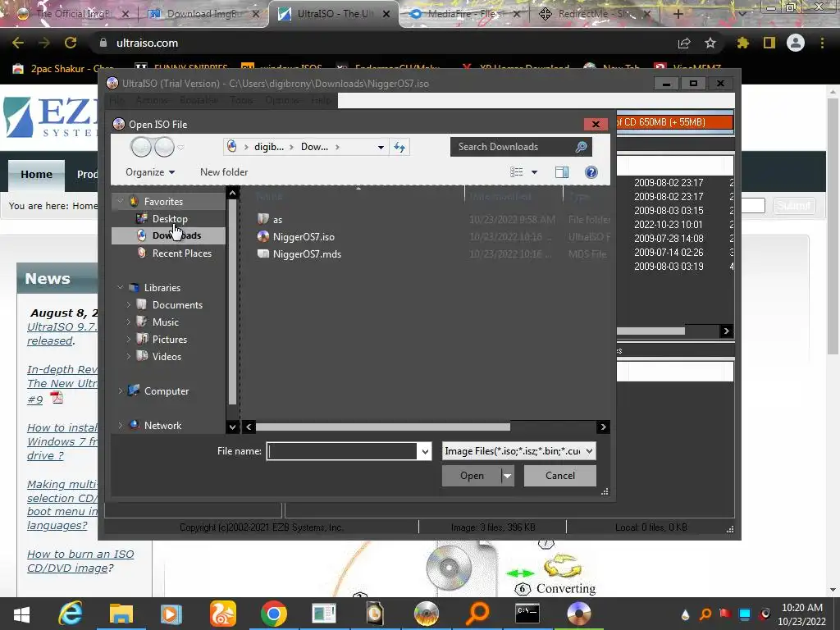840x630 pixels.
Task: Open Windows Start button
Action: pyautogui.click(x=21, y=614)
